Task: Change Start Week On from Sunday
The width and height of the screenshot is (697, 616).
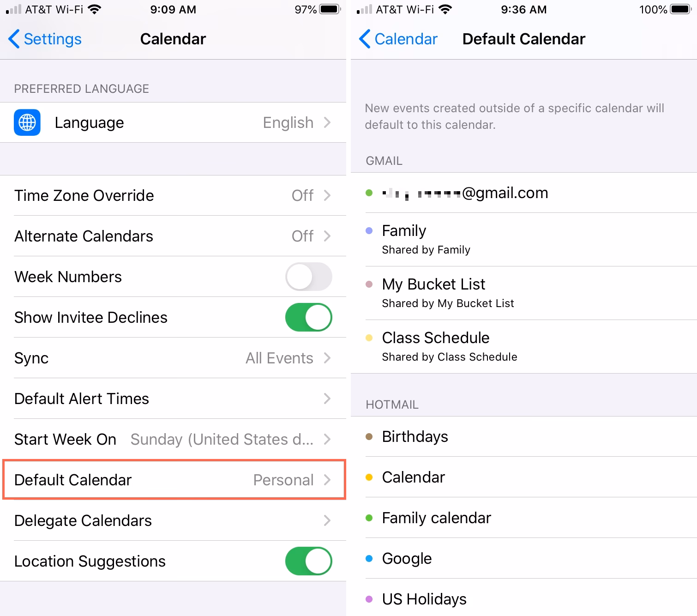Action: click(173, 439)
